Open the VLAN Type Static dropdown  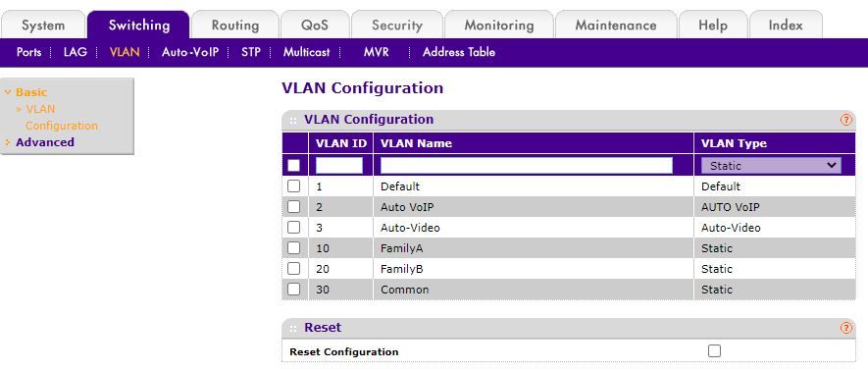coord(771,166)
